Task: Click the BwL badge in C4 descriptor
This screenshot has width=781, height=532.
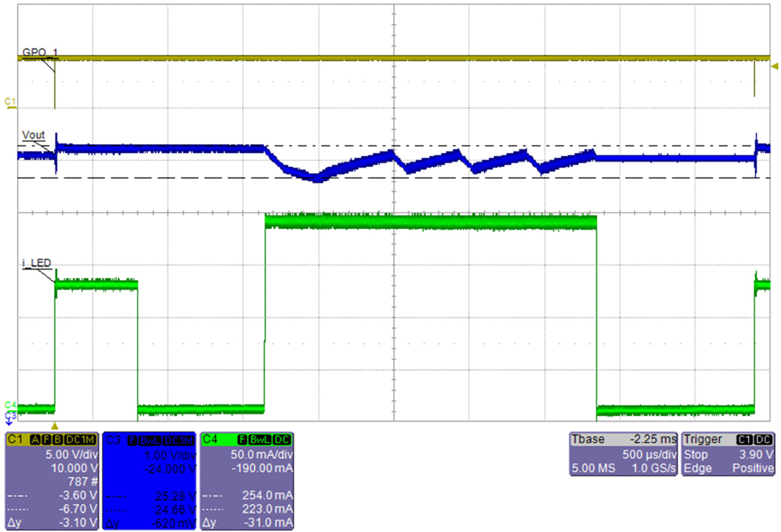Action: pyautogui.click(x=260, y=440)
